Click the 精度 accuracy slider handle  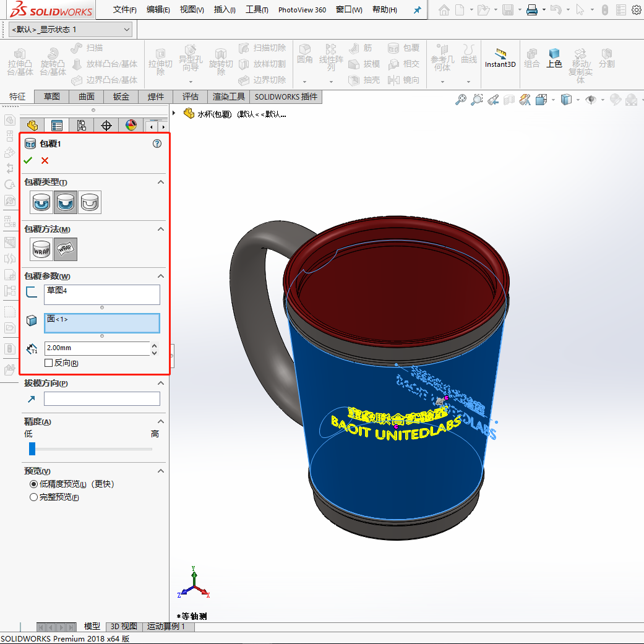coord(32,449)
